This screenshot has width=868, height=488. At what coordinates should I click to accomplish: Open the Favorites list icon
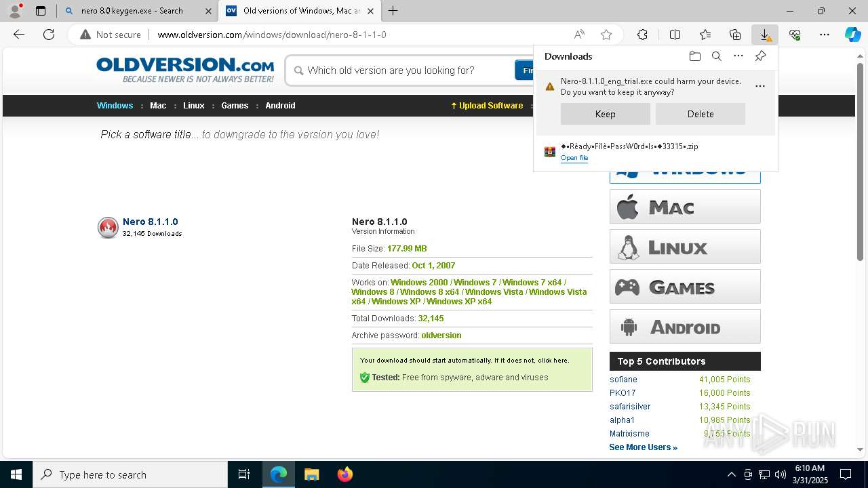[705, 35]
